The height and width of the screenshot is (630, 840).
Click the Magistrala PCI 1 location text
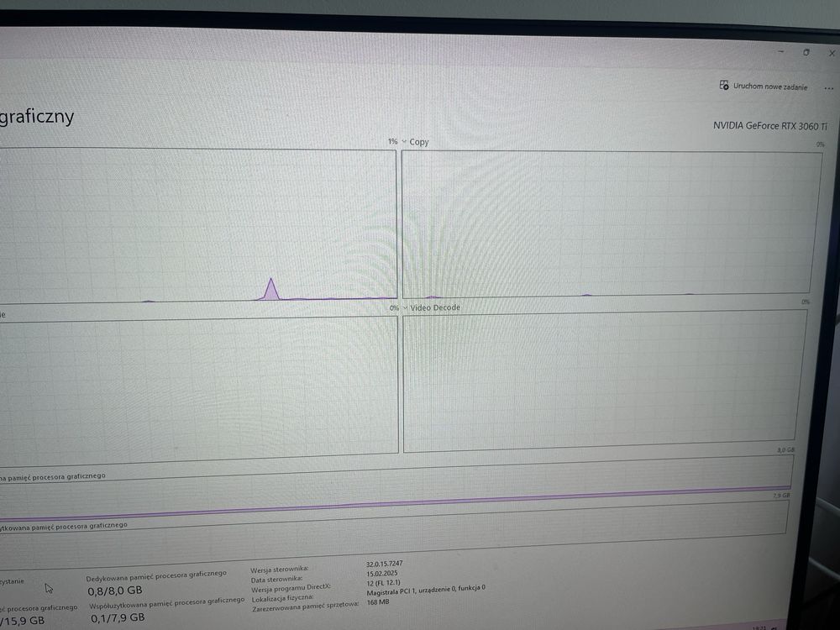pos(426,591)
